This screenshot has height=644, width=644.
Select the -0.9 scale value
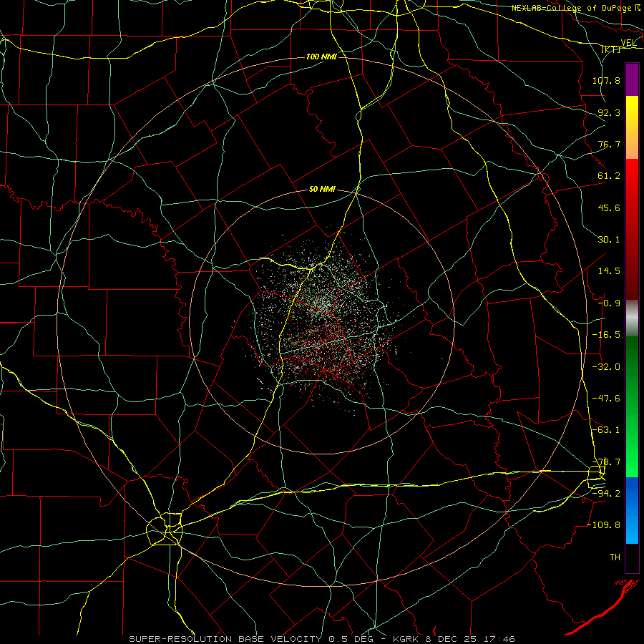tap(609, 303)
